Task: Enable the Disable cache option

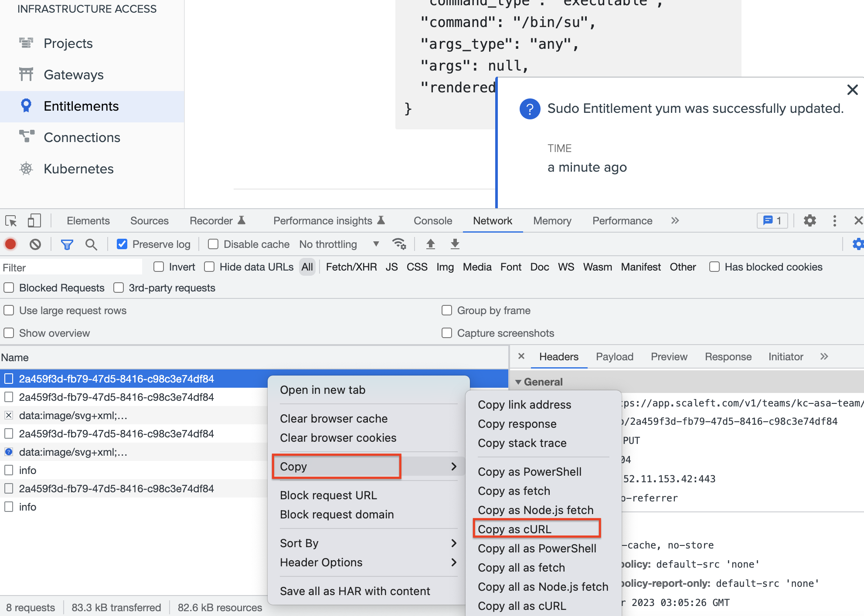Action: pyautogui.click(x=213, y=244)
